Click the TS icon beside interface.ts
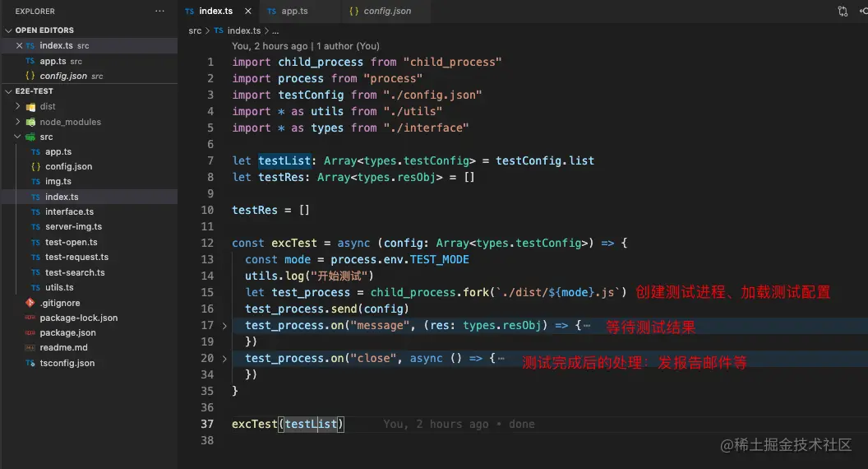Viewport: 868px width, 469px height. click(35, 211)
